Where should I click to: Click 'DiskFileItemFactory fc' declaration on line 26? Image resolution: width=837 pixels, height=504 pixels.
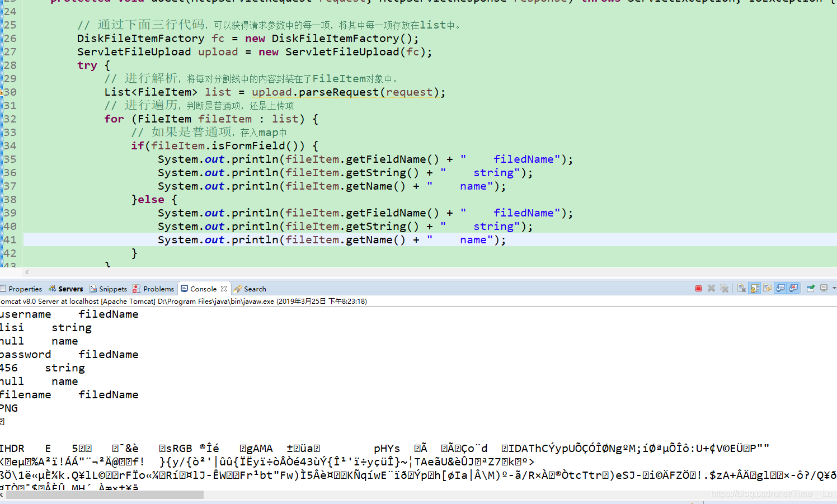click(x=151, y=39)
